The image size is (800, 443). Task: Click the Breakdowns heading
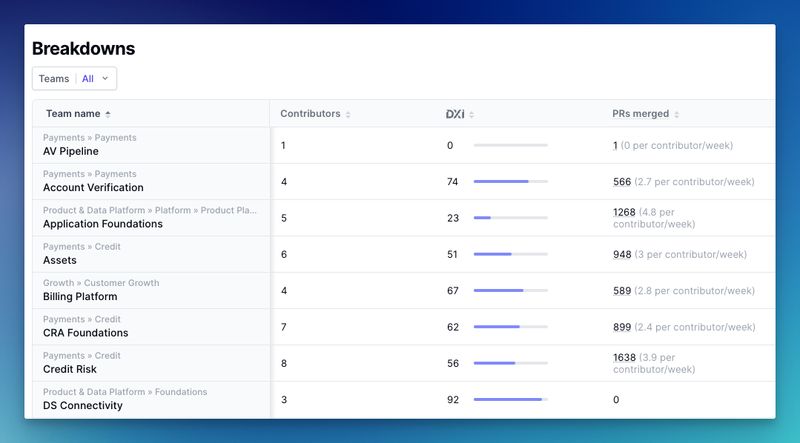pyautogui.click(x=83, y=48)
